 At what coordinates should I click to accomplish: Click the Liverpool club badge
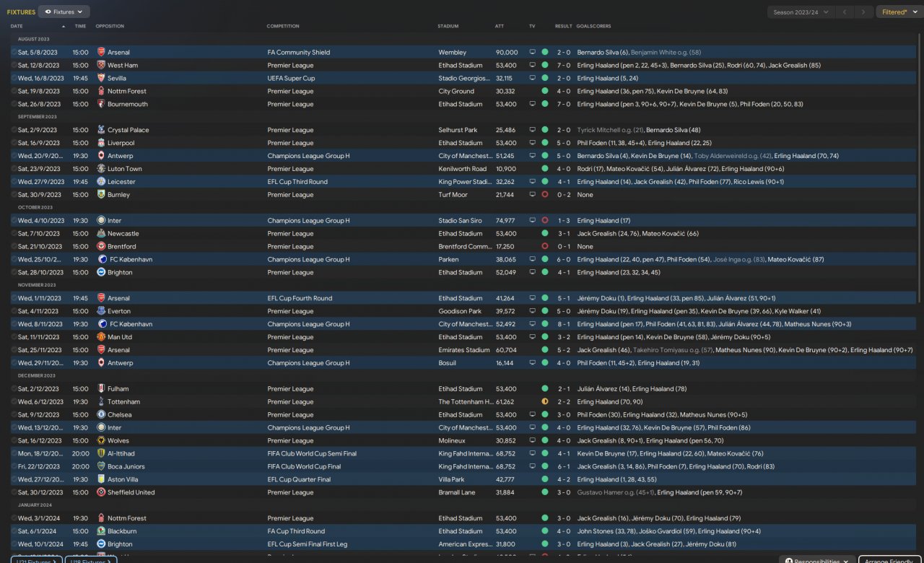pos(101,144)
